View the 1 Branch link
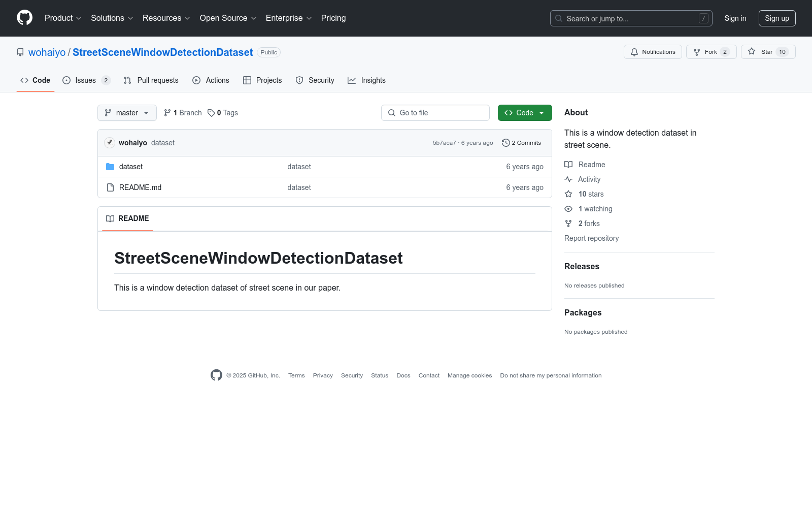The width and height of the screenshot is (812, 508). point(183,113)
